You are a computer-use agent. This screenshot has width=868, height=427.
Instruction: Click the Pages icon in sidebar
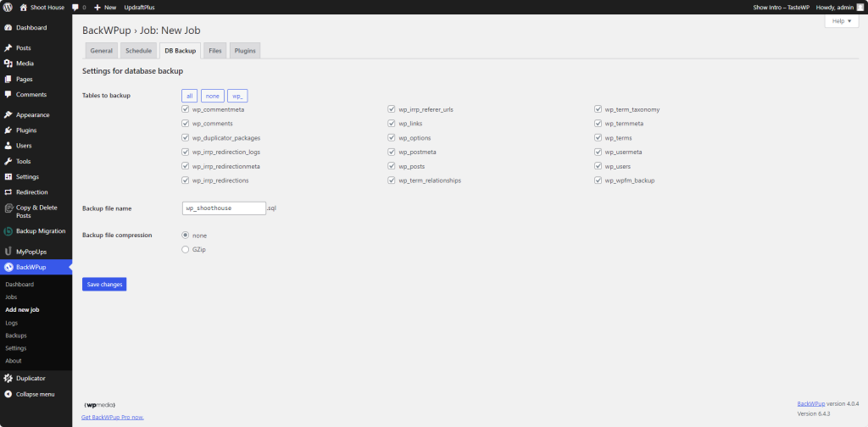pyautogui.click(x=8, y=79)
